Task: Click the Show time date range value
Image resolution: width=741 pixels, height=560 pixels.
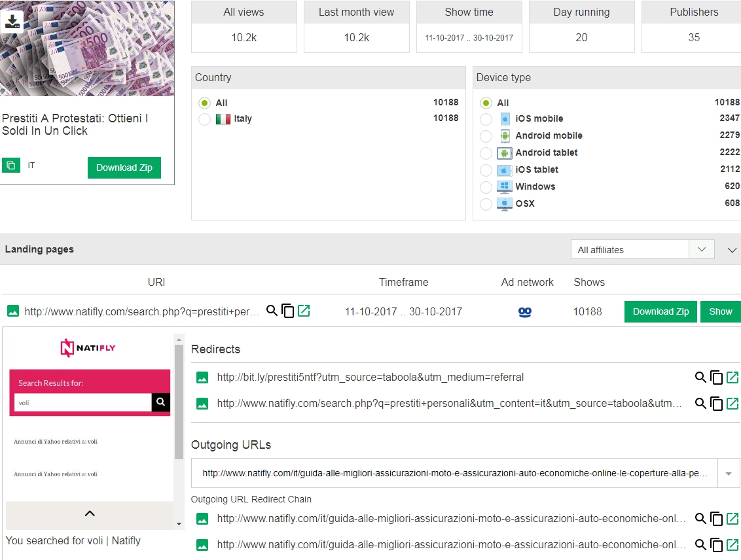Action: pos(469,38)
